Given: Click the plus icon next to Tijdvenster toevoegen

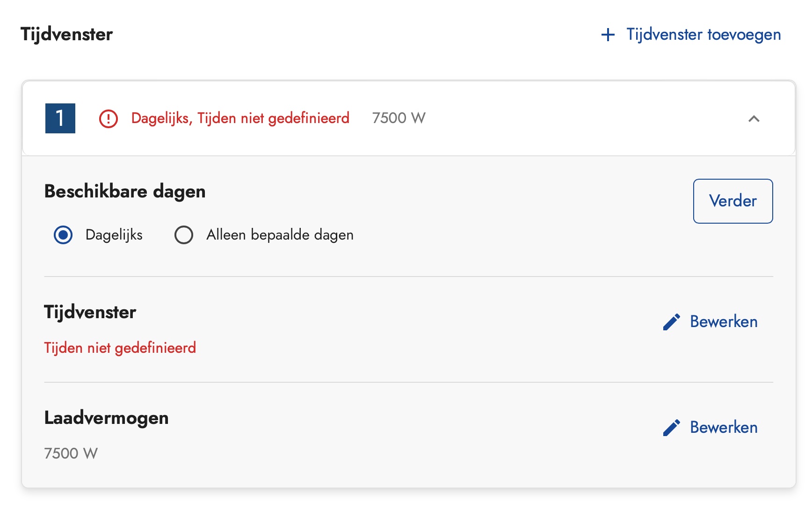Looking at the screenshot, I should click(x=608, y=34).
